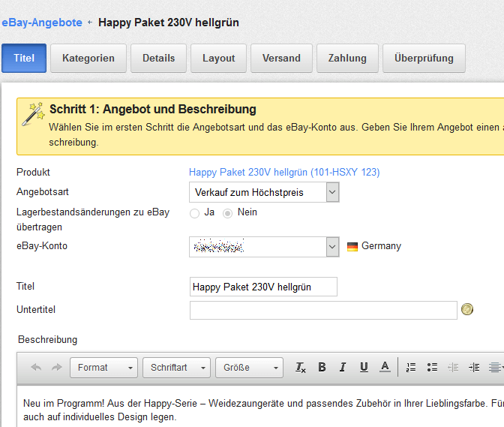Click into the Untertitel input field
The width and height of the screenshot is (504, 427).
(x=323, y=310)
